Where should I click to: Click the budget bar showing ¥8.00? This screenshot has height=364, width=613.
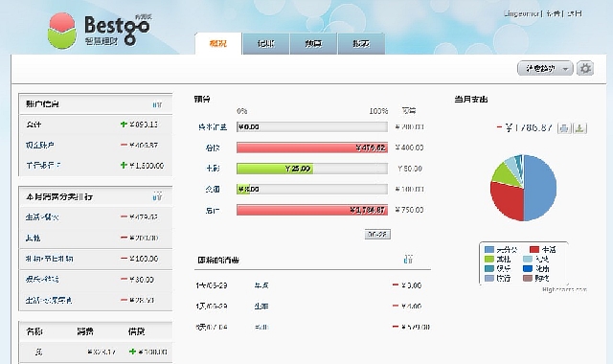pyautogui.click(x=312, y=190)
